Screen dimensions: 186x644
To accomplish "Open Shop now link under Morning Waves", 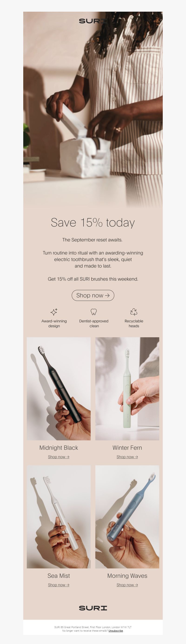I will [x=127, y=585].
